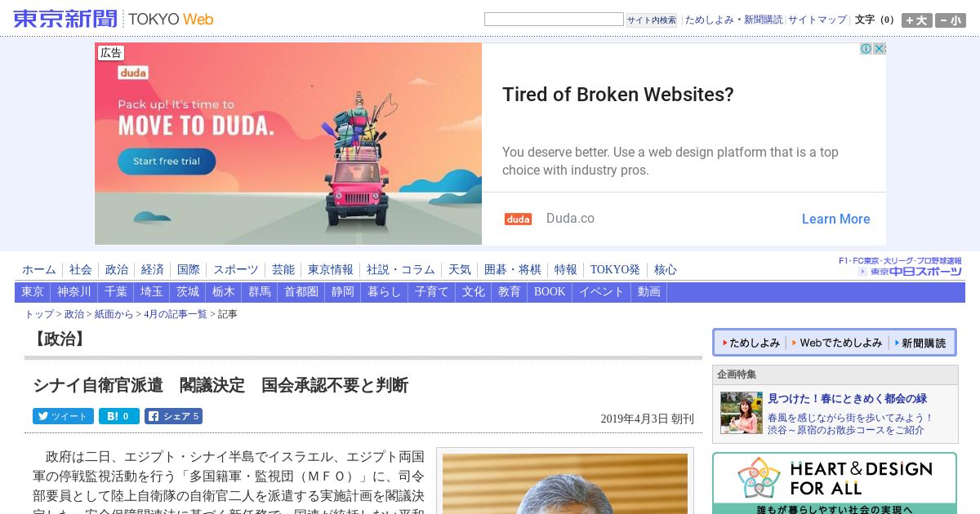Click the Start free trial ad button
The height and width of the screenshot is (514, 980).
coord(167,162)
